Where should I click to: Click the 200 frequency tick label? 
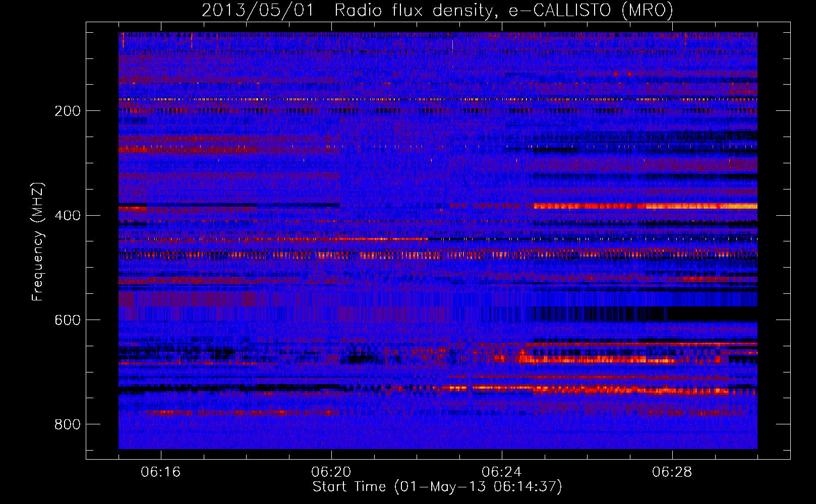pyautogui.click(x=68, y=111)
